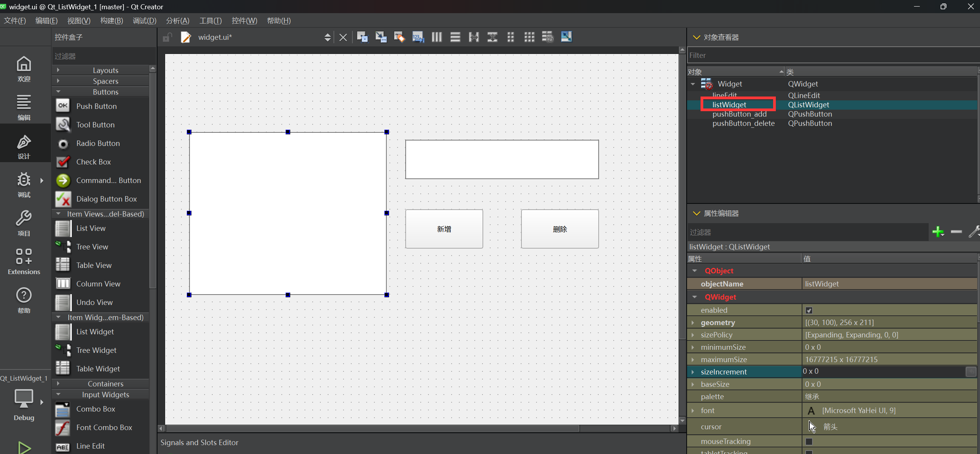Collapse the Item Views model-based category
The height and width of the screenshot is (454, 980).
(101, 214)
